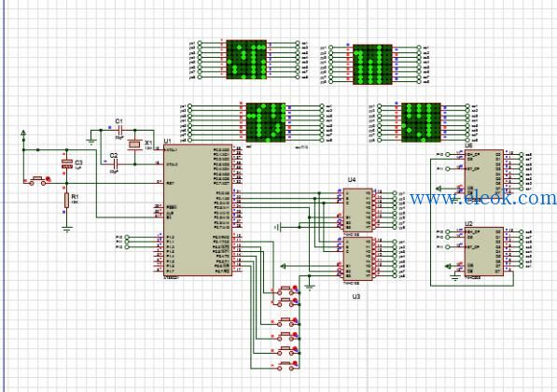Click the U3 reference label

click(356, 297)
